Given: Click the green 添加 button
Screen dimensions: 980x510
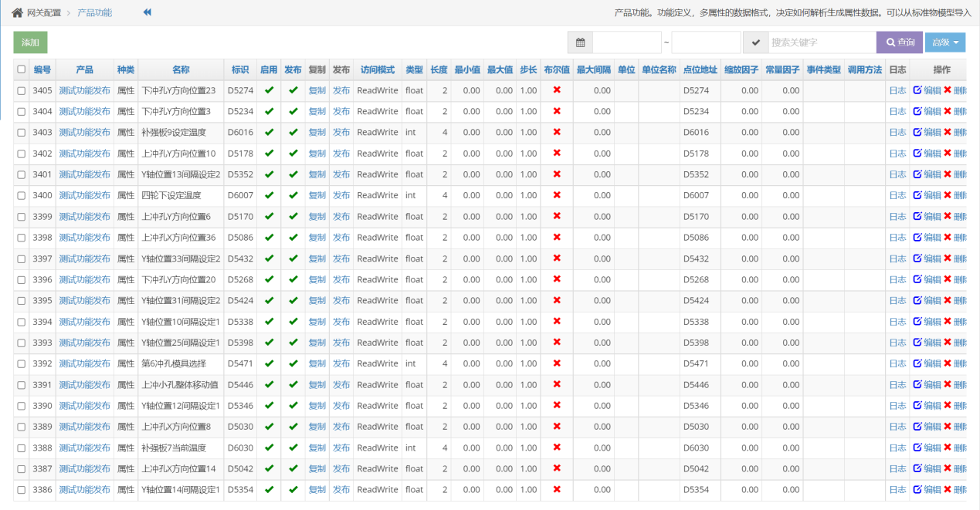Looking at the screenshot, I should pos(30,42).
